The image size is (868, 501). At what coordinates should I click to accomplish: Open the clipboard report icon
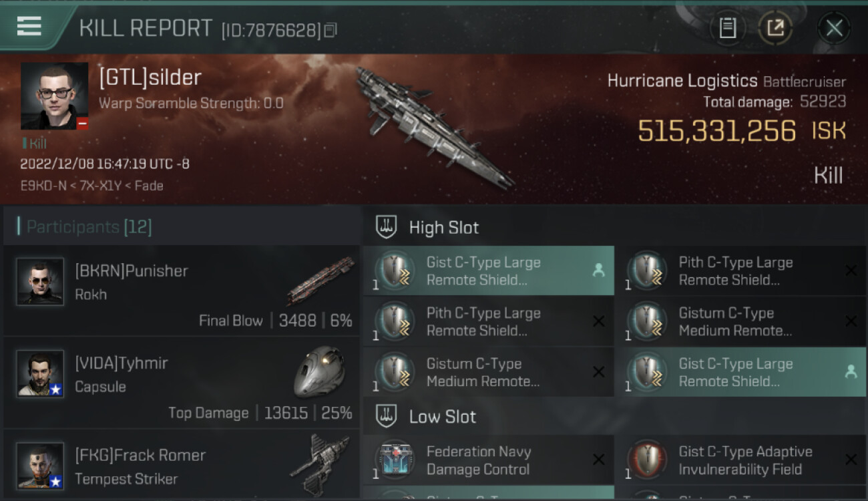(x=728, y=28)
